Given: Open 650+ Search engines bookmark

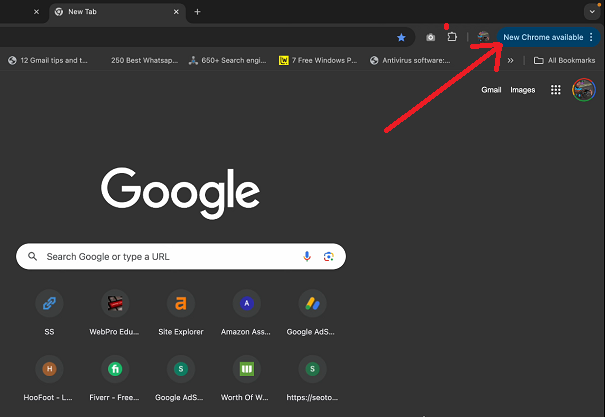Looking at the screenshot, I should pyautogui.click(x=228, y=61).
